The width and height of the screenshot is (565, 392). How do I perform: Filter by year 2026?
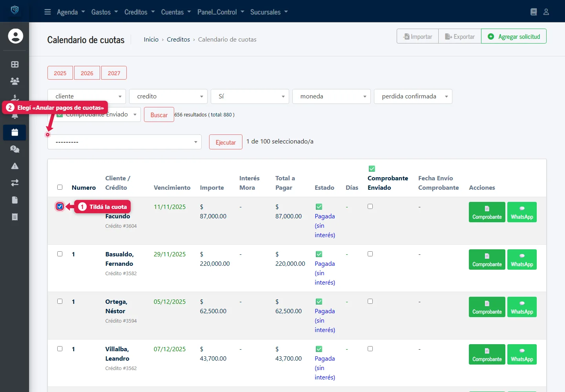pyautogui.click(x=87, y=73)
